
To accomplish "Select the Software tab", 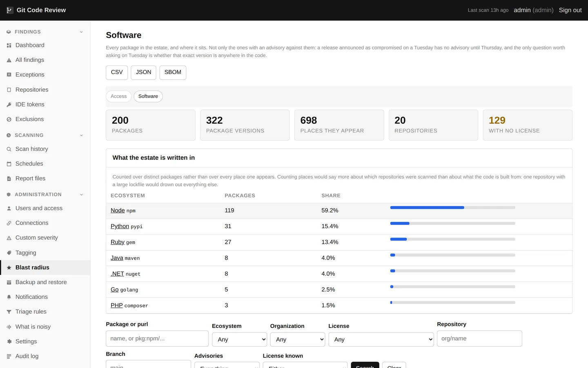I will pyautogui.click(x=148, y=96).
